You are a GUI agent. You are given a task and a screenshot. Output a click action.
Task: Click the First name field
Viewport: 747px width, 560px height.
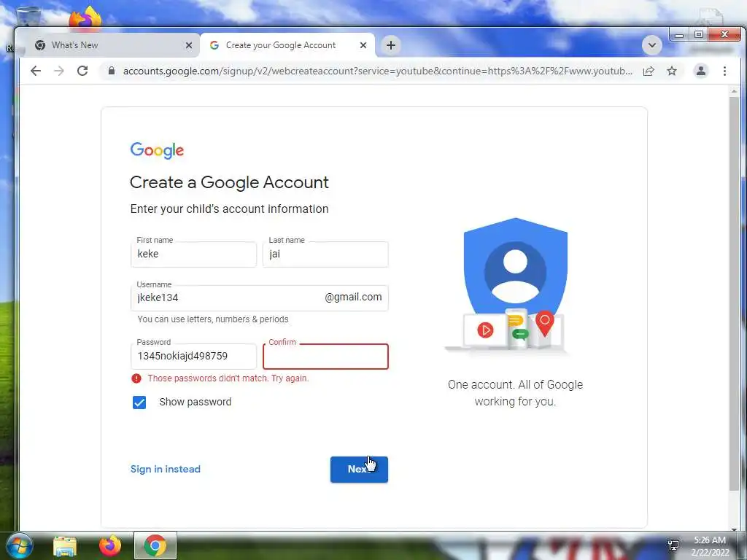193,254
